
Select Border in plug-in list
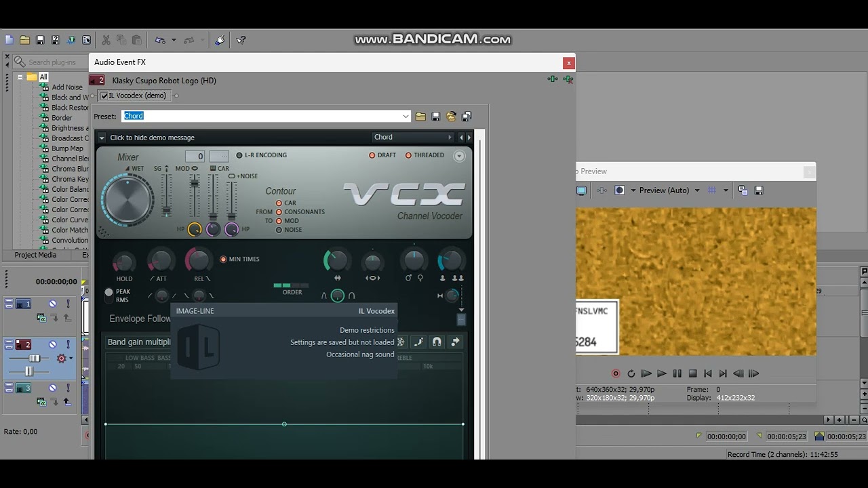[x=62, y=117]
